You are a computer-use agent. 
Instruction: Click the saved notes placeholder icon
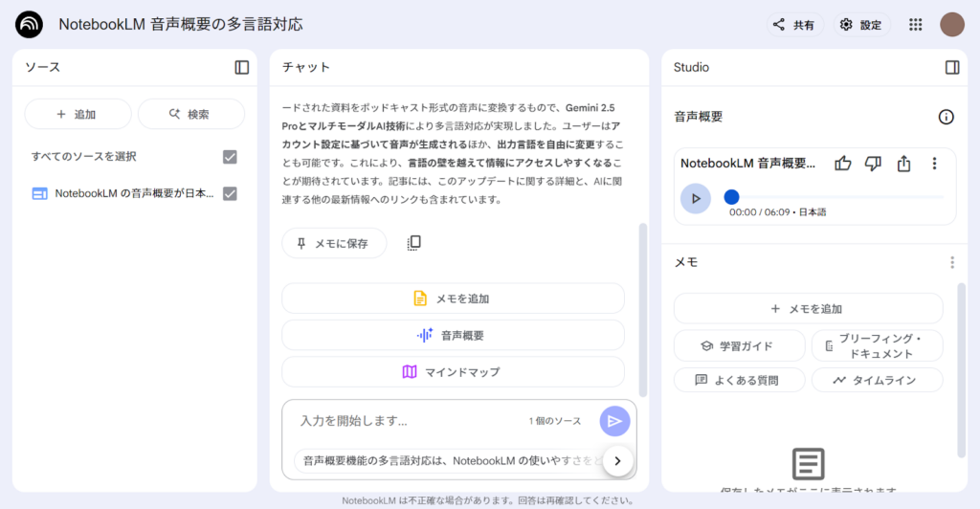808,463
